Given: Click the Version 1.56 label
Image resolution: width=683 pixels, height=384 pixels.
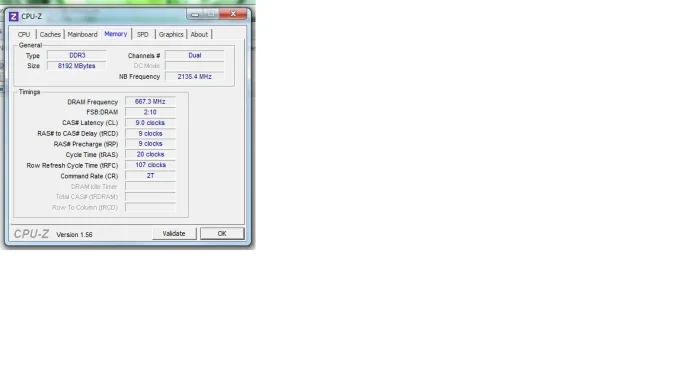Looking at the screenshot, I should 74,235.
